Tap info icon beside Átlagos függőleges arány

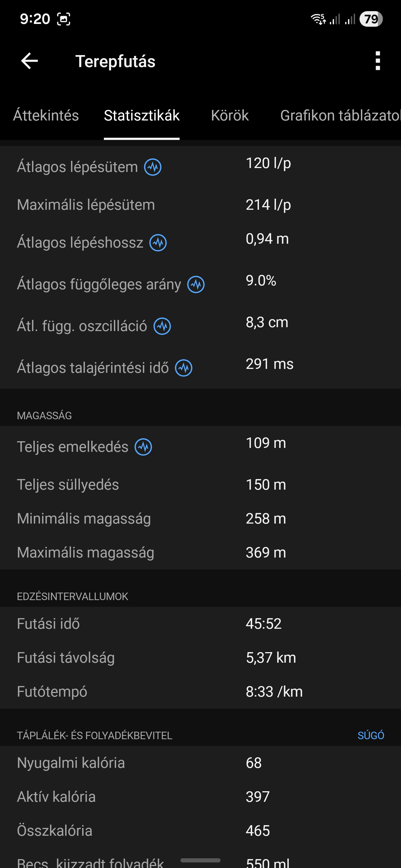tap(196, 284)
